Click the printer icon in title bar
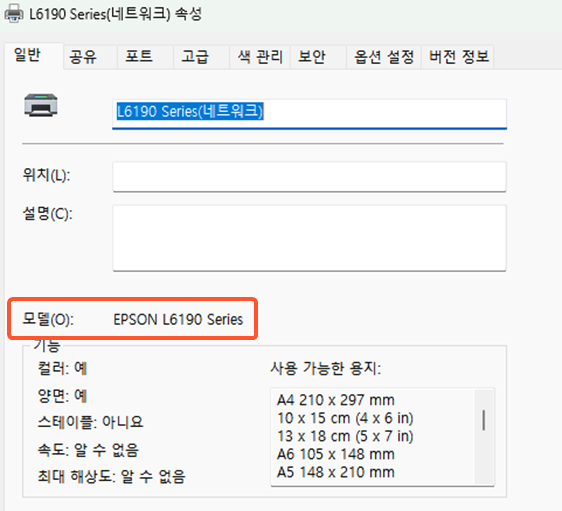 pos(14,14)
